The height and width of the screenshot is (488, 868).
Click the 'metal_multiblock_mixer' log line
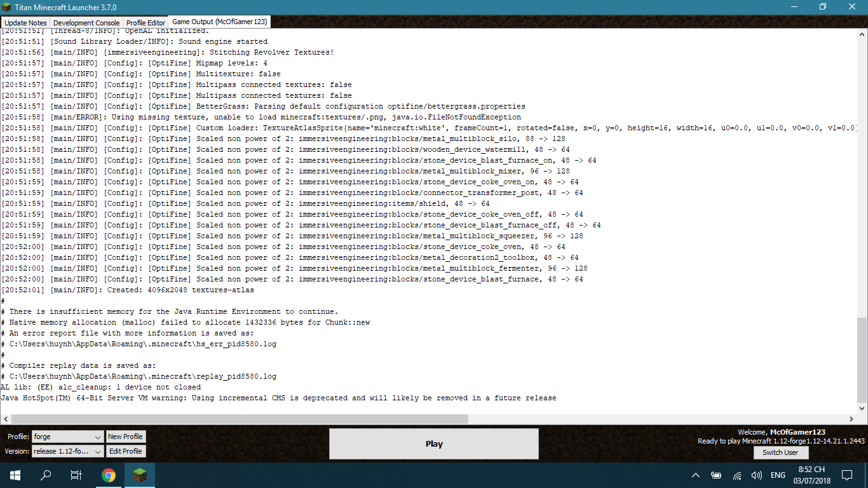pyautogui.click(x=286, y=171)
